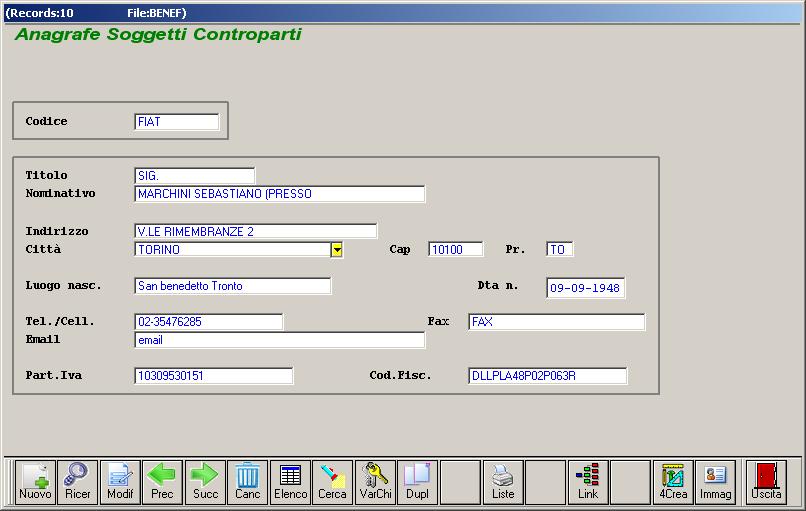Launch the 4Crea tool
This screenshot has width=806, height=511.
tap(673, 482)
